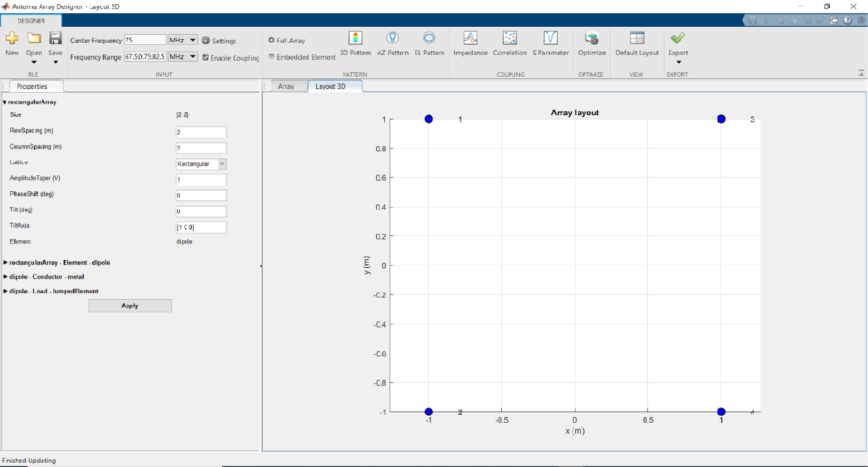Click the y (m) axis label
The image size is (868, 467).
(x=367, y=266)
